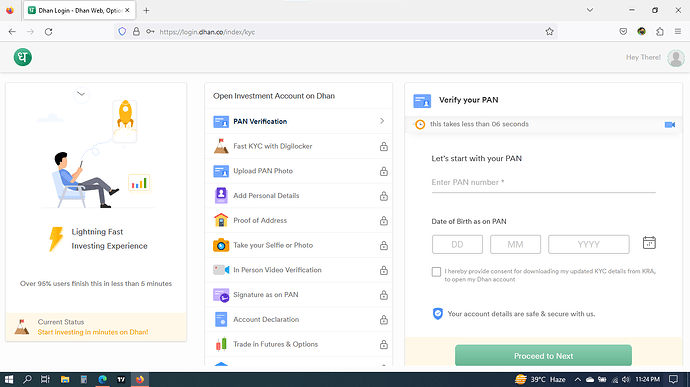Open Trade in Futures & Options step

coord(299,344)
